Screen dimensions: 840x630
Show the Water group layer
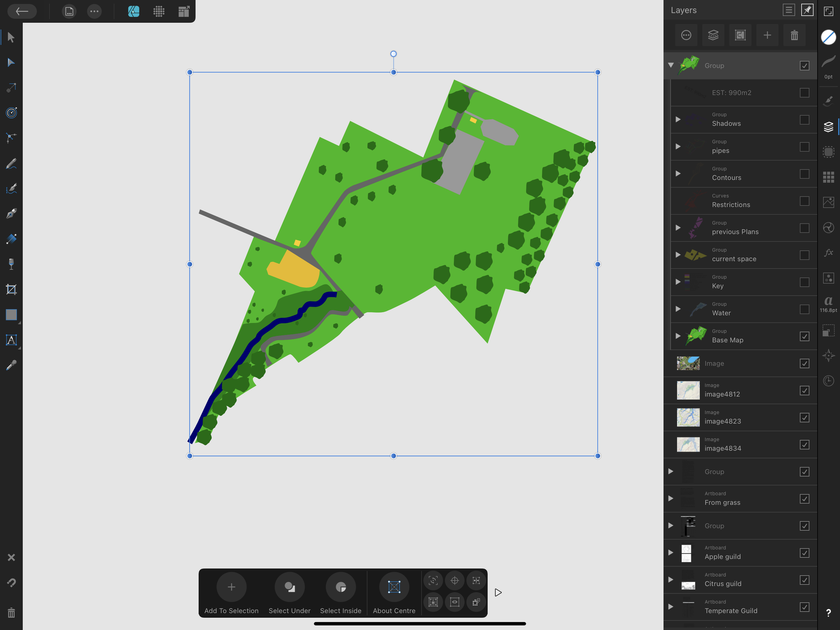pos(805,309)
